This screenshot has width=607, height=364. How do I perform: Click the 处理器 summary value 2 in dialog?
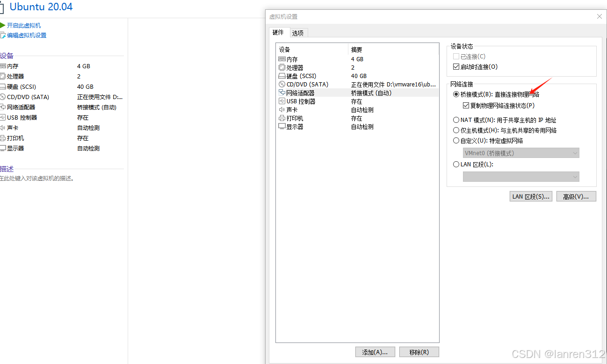coord(353,68)
